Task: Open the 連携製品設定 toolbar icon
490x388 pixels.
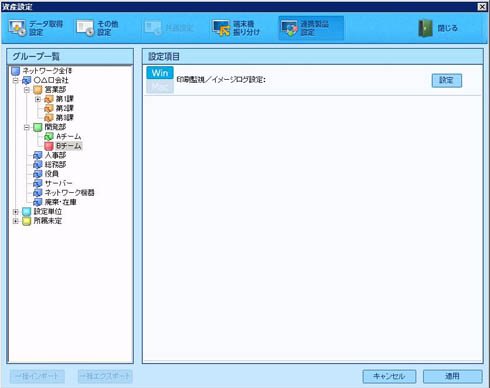Action: [x=289, y=28]
